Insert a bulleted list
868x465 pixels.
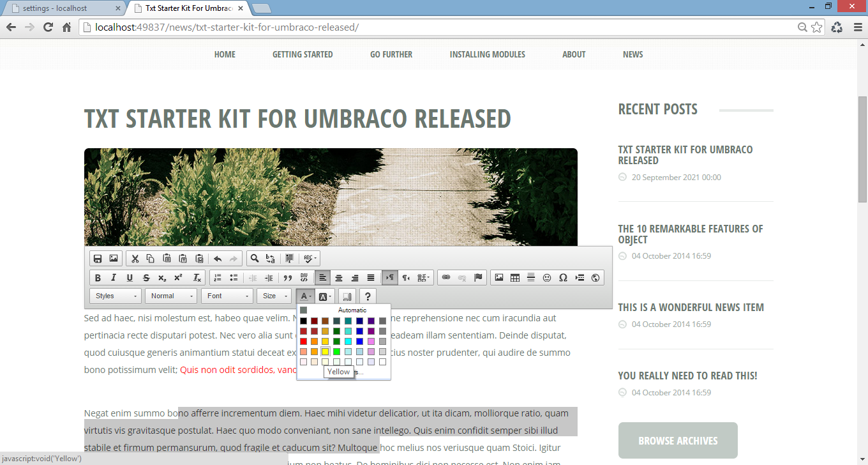pyautogui.click(x=234, y=278)
